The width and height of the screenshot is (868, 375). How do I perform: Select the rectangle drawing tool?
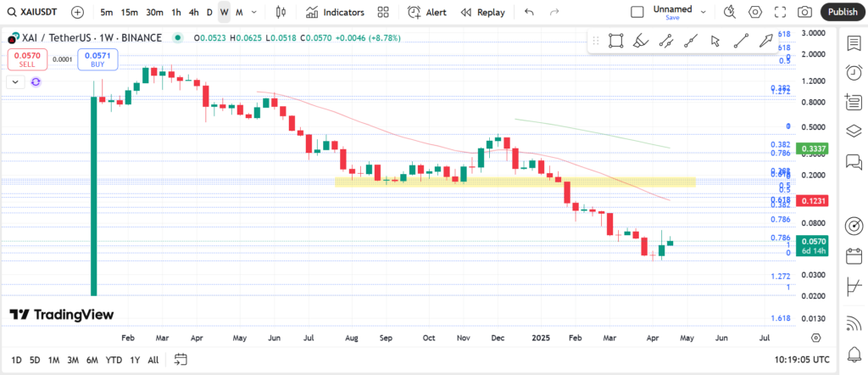point(616,41)
